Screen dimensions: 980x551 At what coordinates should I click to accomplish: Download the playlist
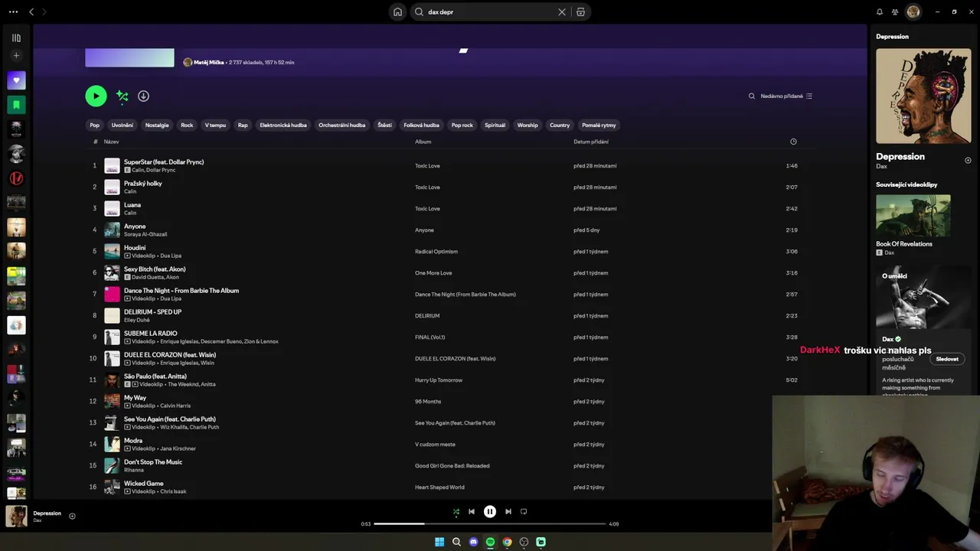pos(143,96)
